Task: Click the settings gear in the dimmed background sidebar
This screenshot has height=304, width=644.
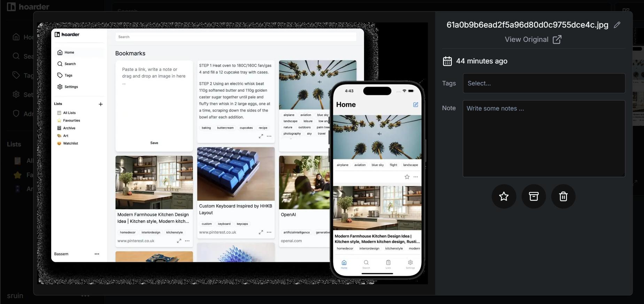Action: coord(16,94)
